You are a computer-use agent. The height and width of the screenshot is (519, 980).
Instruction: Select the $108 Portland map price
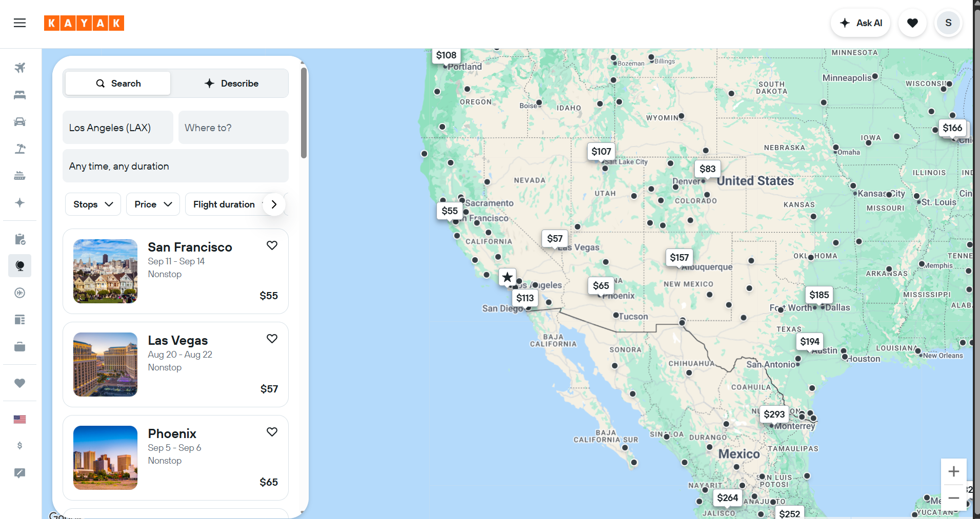[446, 55]
